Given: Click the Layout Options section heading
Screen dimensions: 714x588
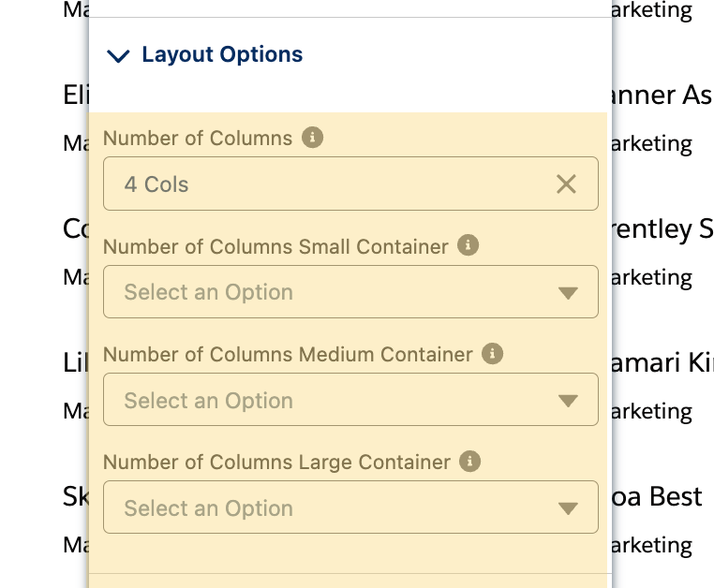Looking at the screenshot, I should click(x=222, y=54).
